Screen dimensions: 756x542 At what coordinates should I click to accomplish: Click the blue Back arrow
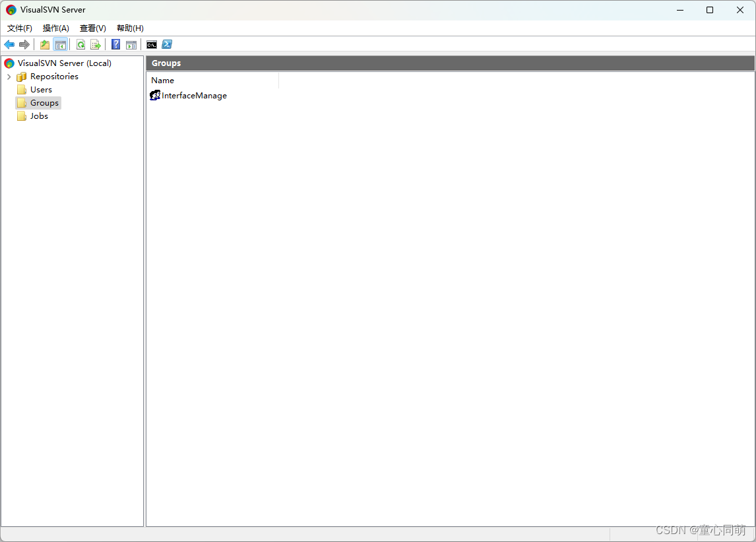click(9, 45)
